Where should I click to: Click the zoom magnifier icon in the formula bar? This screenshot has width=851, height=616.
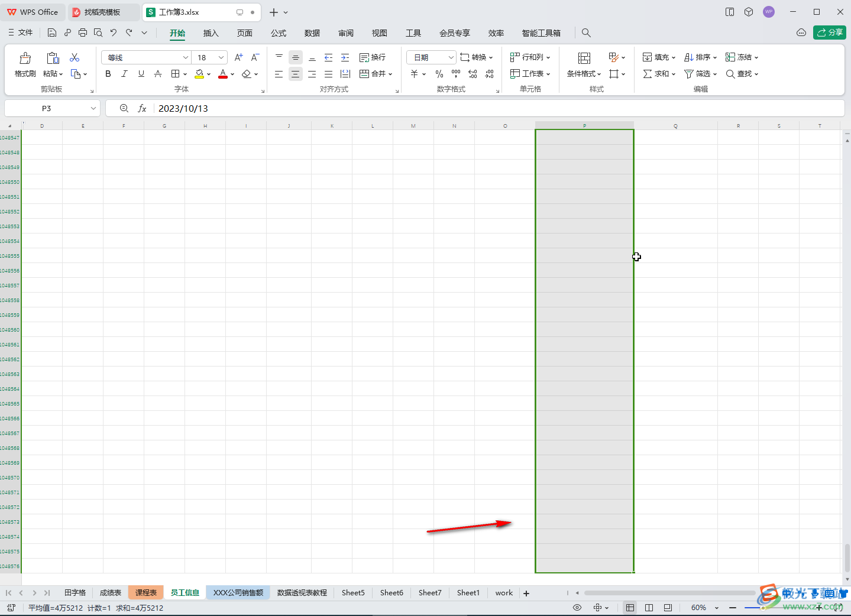(x=124, y=108)
